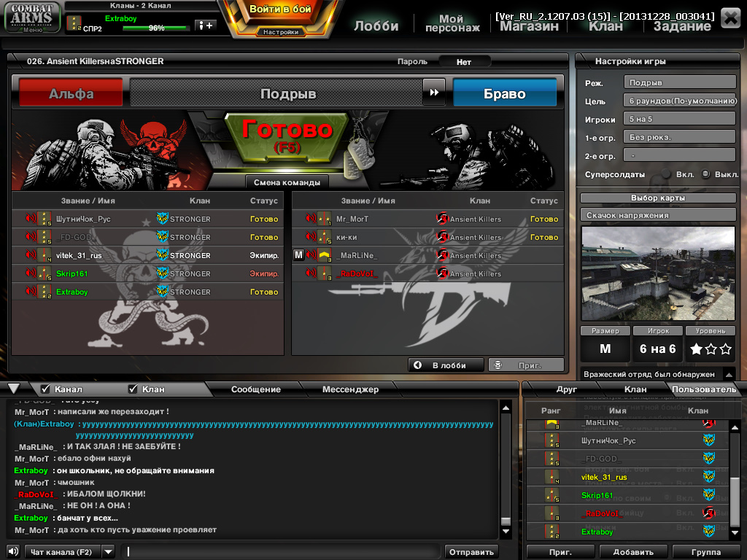Expand the chat channel selector arrow

click(109, 552)
